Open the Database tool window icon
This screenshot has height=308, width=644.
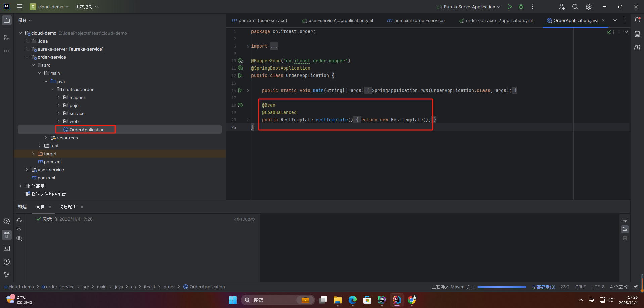tap(637, 34)
